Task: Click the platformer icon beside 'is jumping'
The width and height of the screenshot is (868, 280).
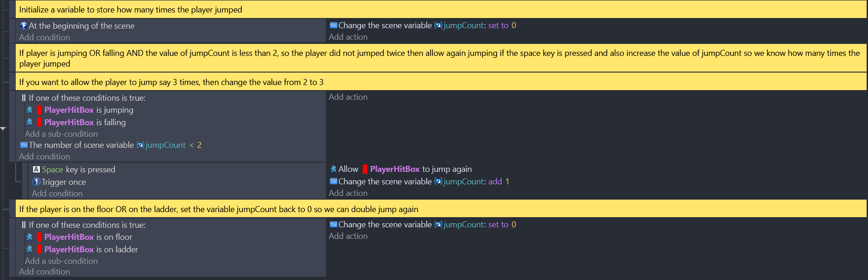Action: (30, 110)
